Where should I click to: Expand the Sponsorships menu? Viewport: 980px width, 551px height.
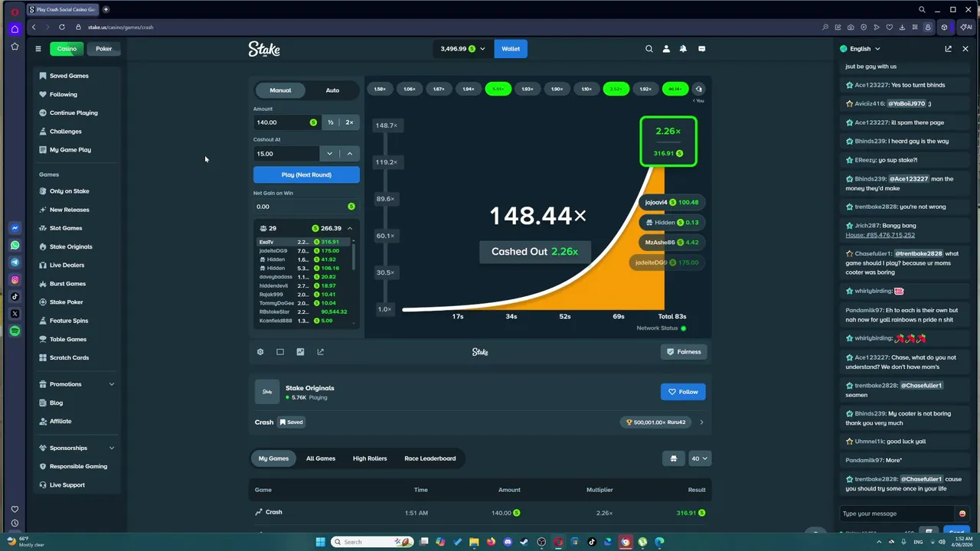(x=76, y=448)
